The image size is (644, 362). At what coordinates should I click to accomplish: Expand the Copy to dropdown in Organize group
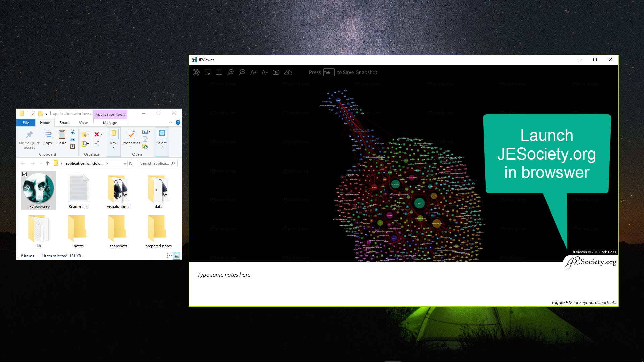(88, 144)
